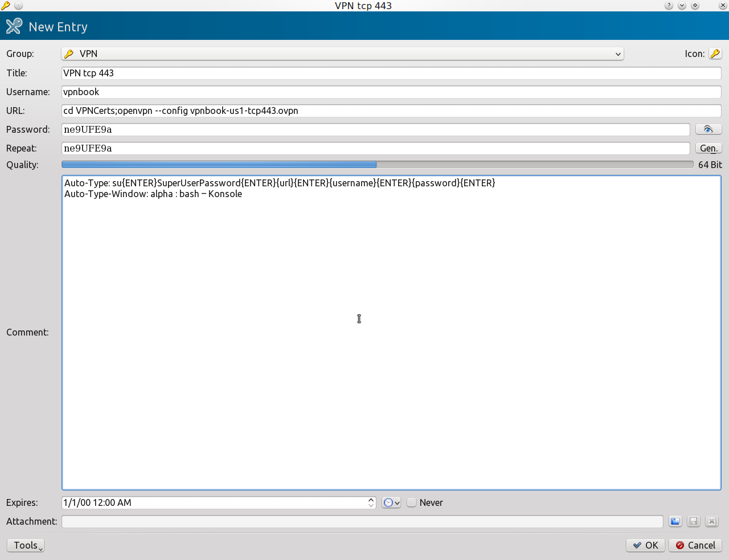Viewport: 729px width, 560px height.
Task: Click the password Quality bar
Action: [x=377, y=165]
